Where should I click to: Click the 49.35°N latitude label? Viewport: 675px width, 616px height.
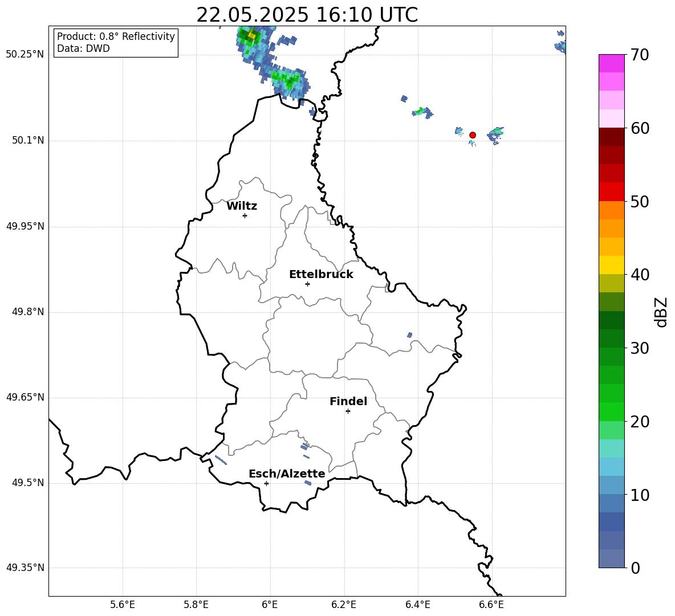pyautogui.click(x=25, y=568)
